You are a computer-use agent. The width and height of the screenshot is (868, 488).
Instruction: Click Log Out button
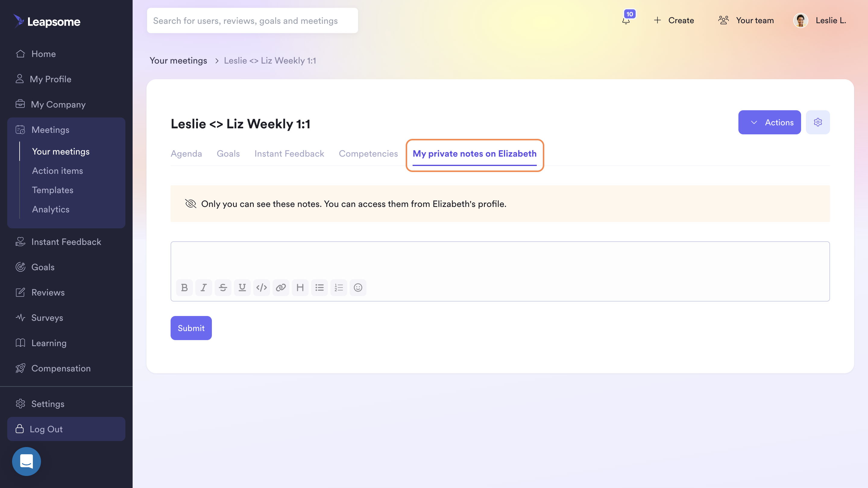point(66,429)
